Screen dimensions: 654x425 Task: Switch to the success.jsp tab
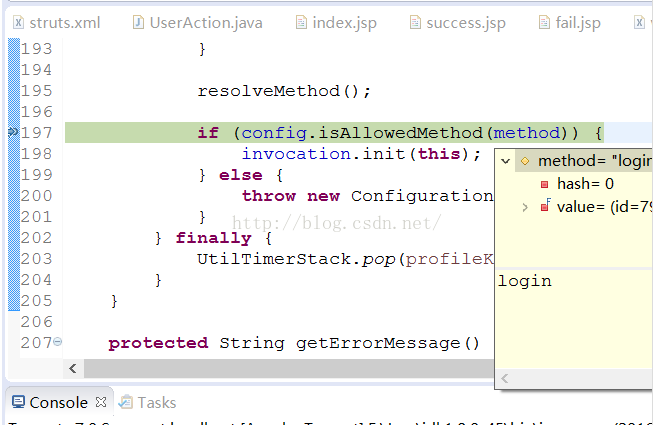[x=458, y=23]
